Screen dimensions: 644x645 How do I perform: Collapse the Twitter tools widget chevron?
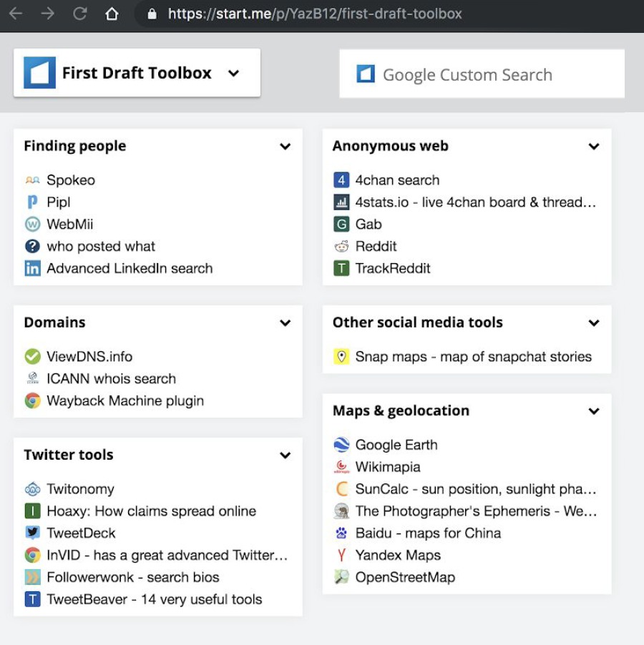tap(286, 456)
